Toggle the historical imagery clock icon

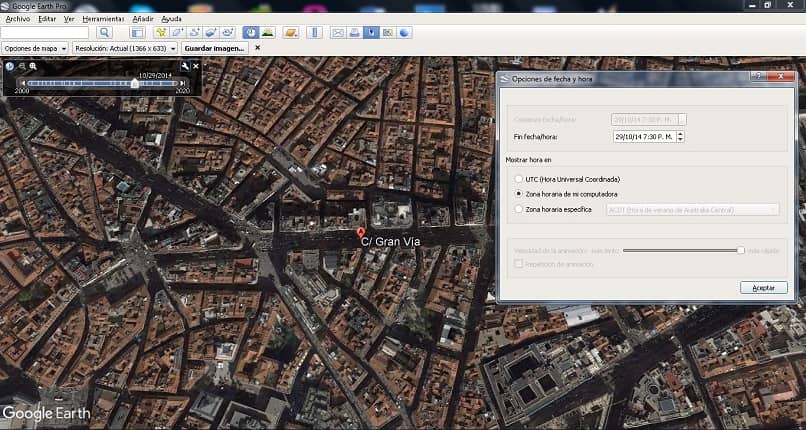(x=251, y=33)
